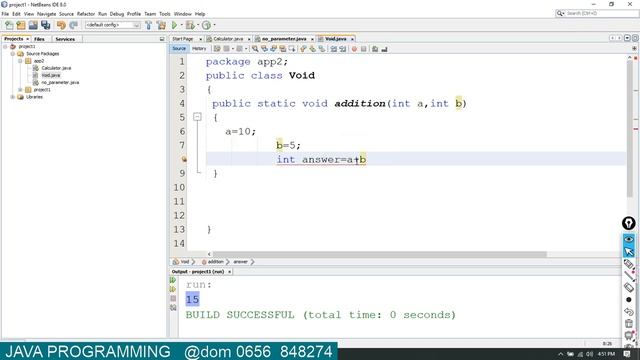
Task: Click 'answer' in the breadcrumb bar
Action: coord(240,262)
